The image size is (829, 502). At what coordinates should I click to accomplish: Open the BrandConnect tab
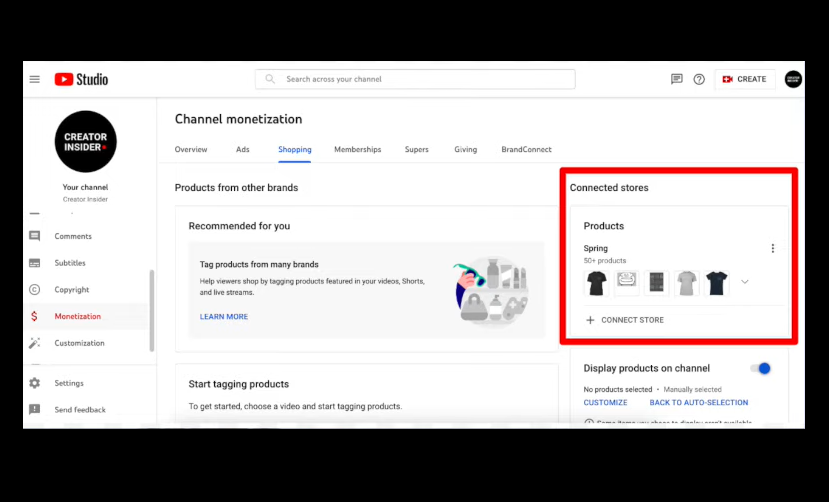tap(526, 150)
